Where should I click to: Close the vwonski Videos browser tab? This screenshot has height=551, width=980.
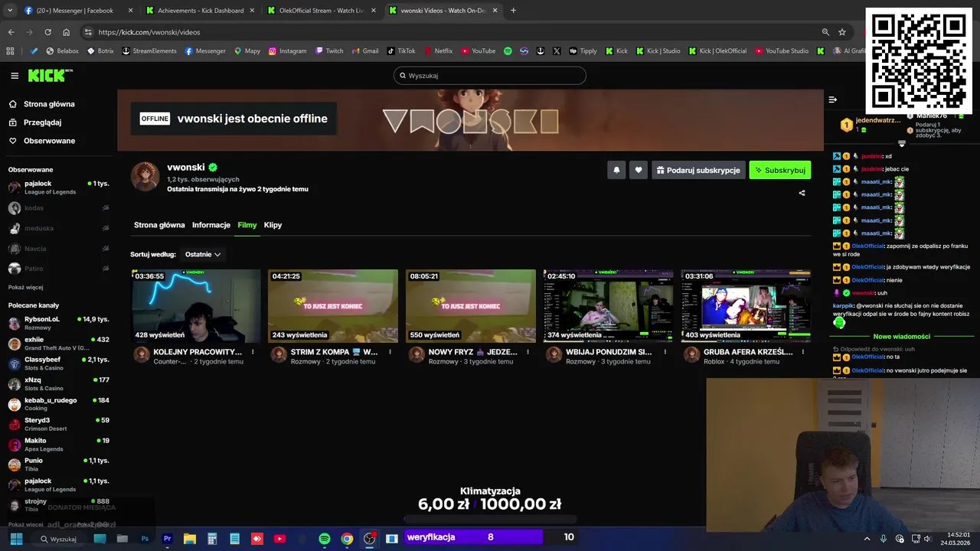tap(495, 11)
